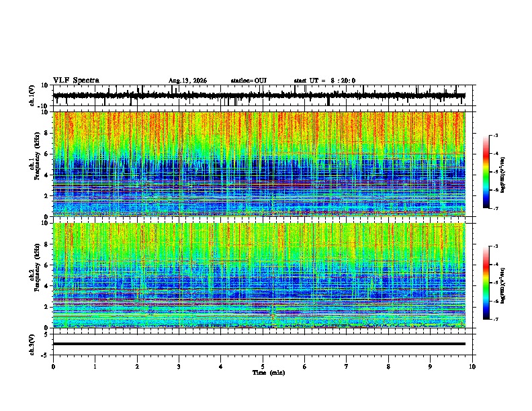Click time axis tick label '4'
The image size is (532, 411).
pyautogui.click(x=221, y=367)
